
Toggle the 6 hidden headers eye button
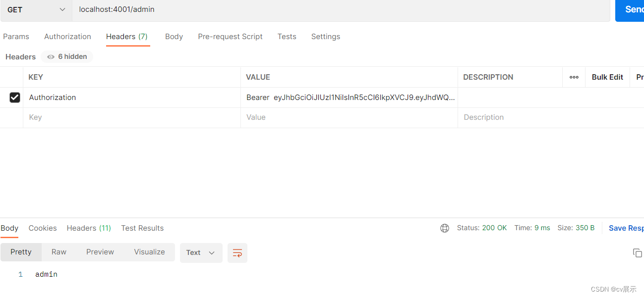[67, 57]
